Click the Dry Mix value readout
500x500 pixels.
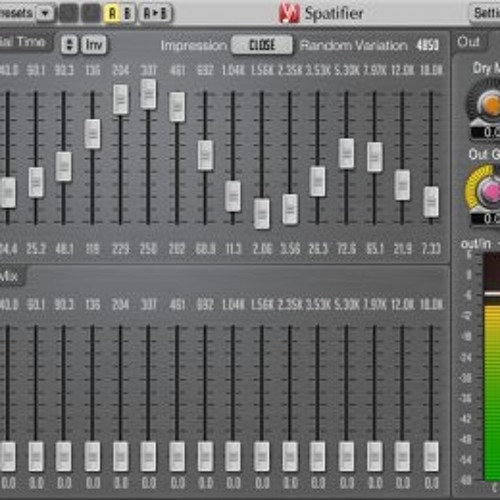[486, 132]
